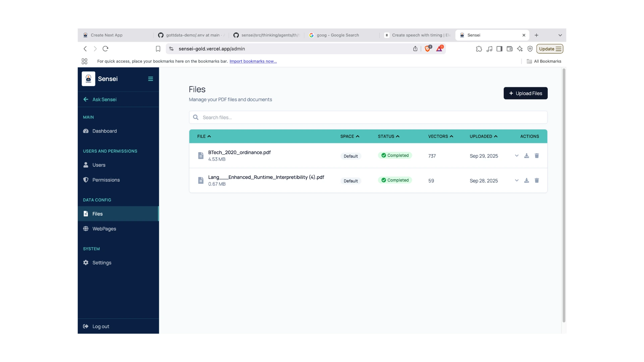644x362 pixels.
Task: Delete the Lang Enhanced Runtime Interpretibility pdf
Action: tap(537, 180)
